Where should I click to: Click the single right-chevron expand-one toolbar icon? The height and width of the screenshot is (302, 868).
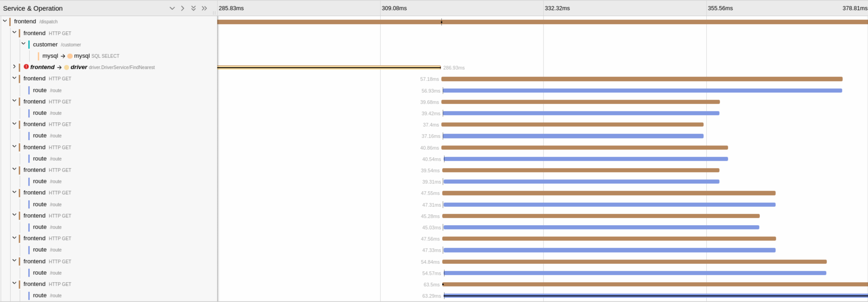coord(183,8)
